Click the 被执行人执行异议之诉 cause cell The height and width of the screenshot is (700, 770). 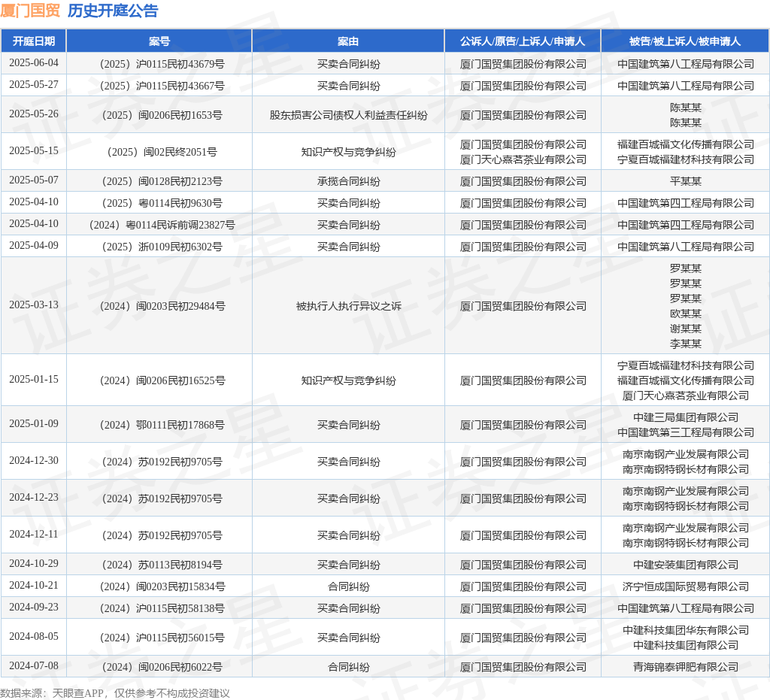[348, 306]
